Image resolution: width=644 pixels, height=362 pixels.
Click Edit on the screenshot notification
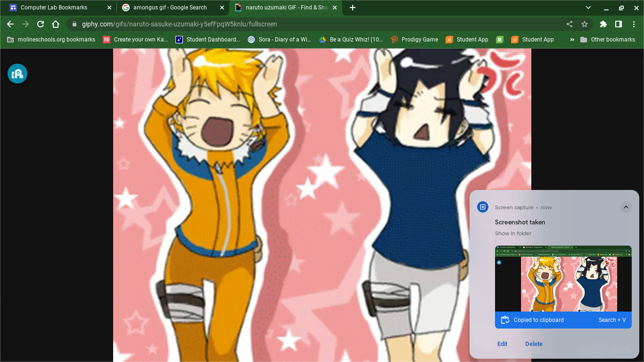click(502, 344)
